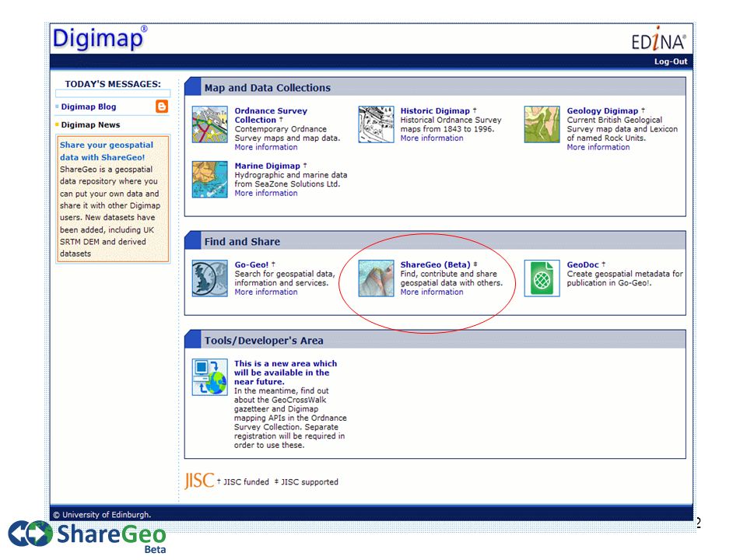Click the '© University of Edinburgh.' footer text

(x=102, y=515)
